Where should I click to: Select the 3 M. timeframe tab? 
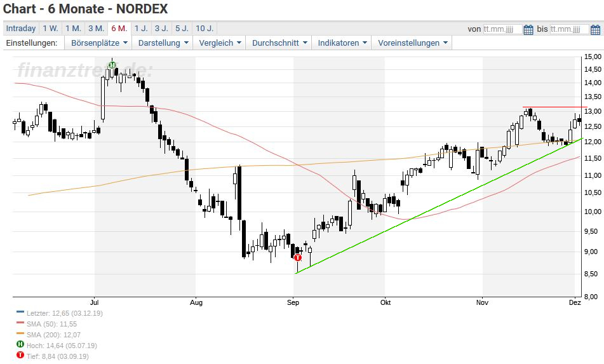pos(97,29)
